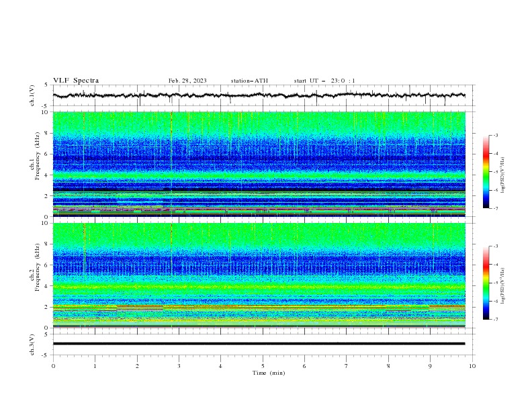
Task: Click the ch.2 spectrogram panel
Action: click(x=259, y=275)
